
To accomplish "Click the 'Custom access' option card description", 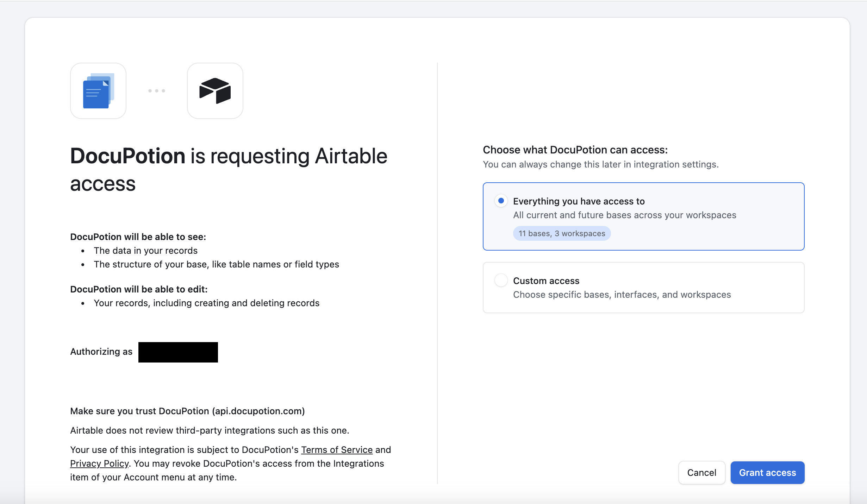I will (622, 295).
